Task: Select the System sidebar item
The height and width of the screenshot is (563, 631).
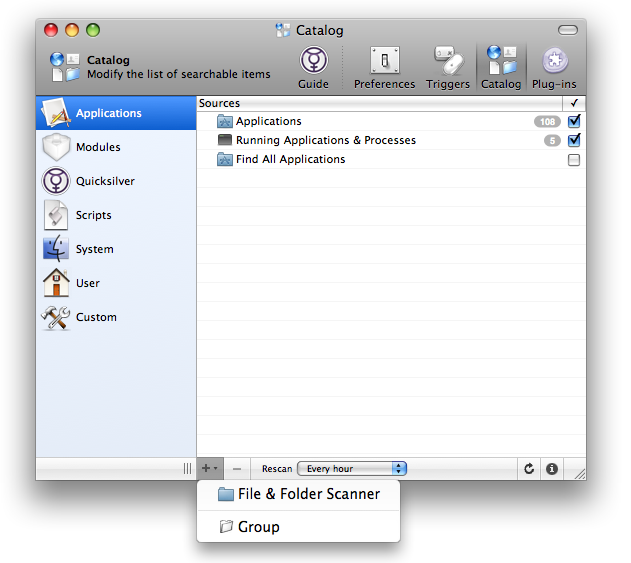Action: [x=116, y=249]
